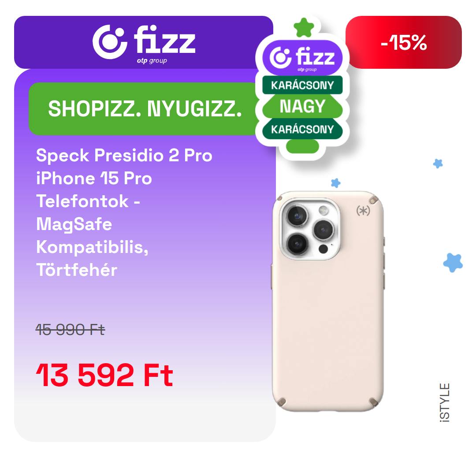Click the lower KARÁCSONY dark green label
The image size is (476, 476).
[x=302, y=129]
